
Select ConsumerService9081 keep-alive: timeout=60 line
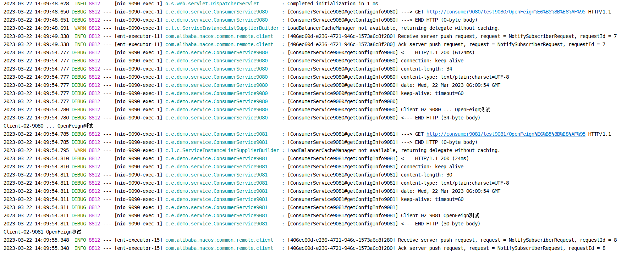click(x=233, y=199)
